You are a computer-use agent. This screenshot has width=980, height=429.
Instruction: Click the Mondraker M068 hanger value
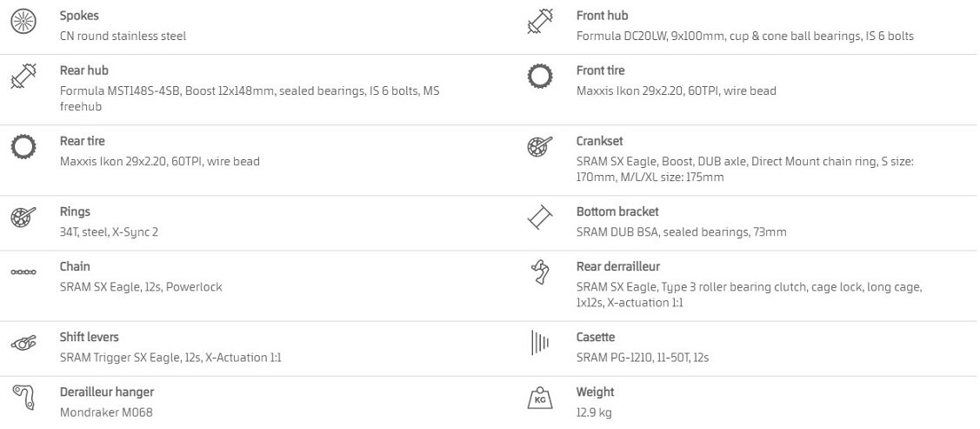click(106, 412)
